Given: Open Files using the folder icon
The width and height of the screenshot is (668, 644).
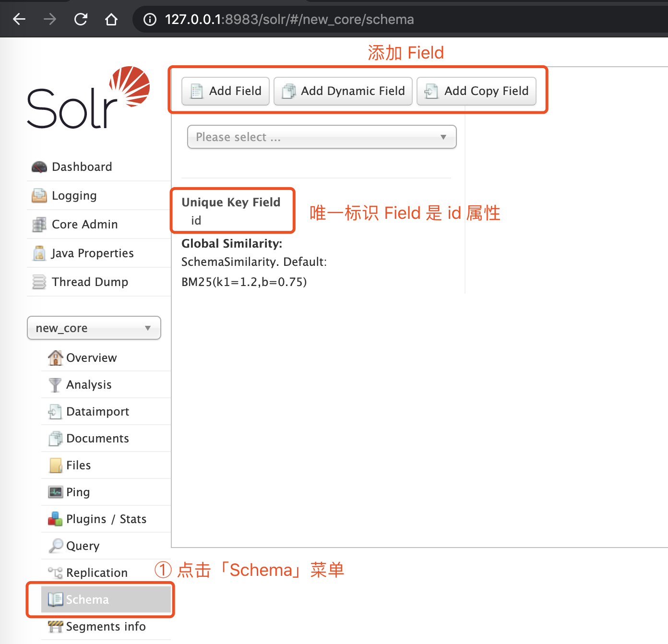Looking at the screenshot, I should [x=55, y=465].
